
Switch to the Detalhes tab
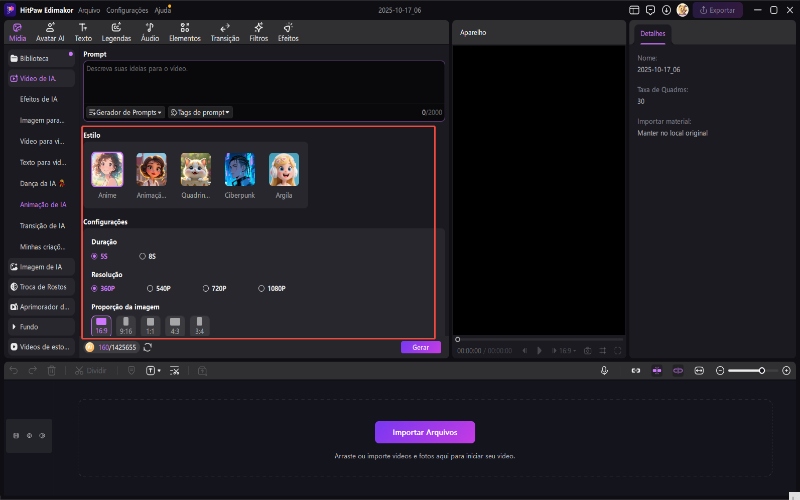pyautogui.click(x=653, y=33)
